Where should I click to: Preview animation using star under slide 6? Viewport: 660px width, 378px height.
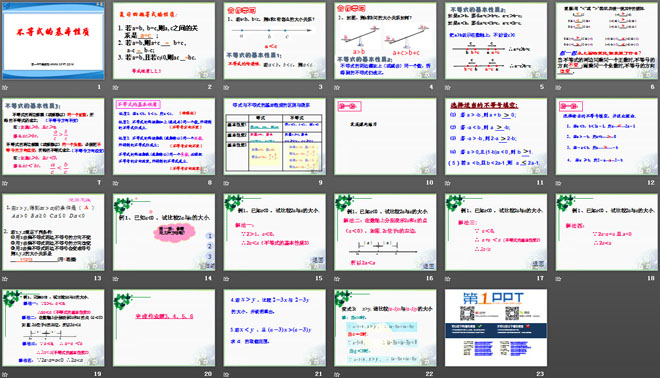pyautogui.click(x=559, y=87)
